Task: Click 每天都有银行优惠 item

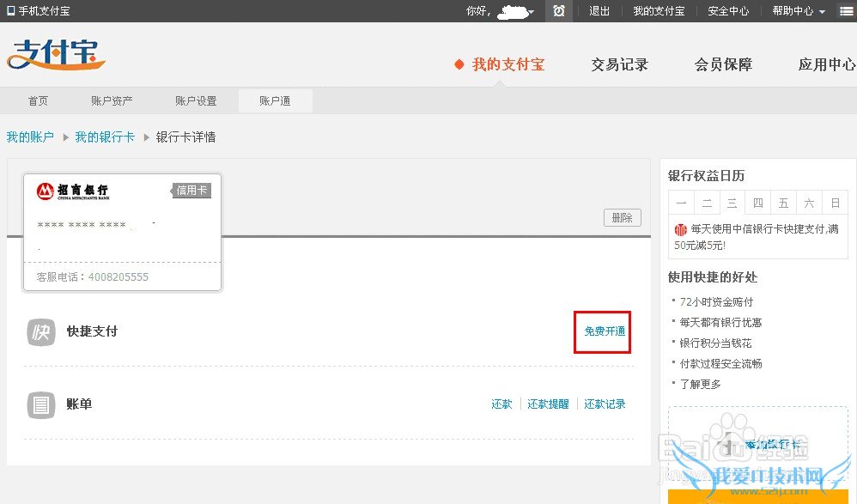Action: [x=720, y=323]
